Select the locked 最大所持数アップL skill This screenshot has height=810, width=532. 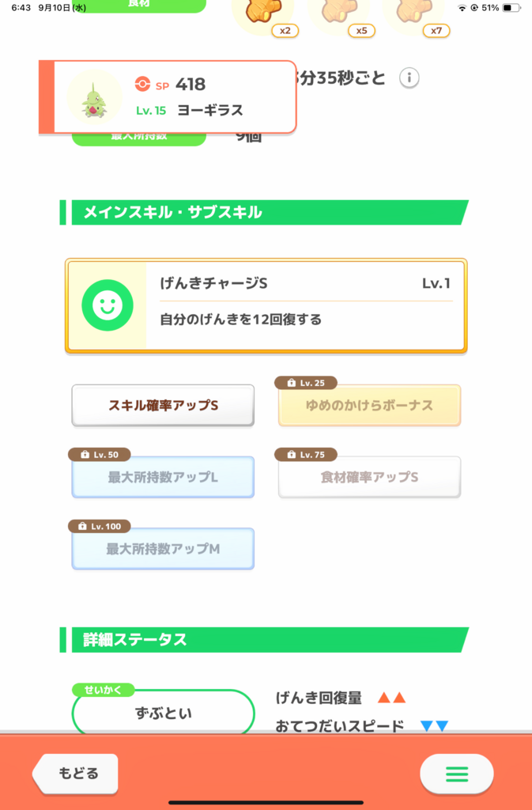(163, 477)
